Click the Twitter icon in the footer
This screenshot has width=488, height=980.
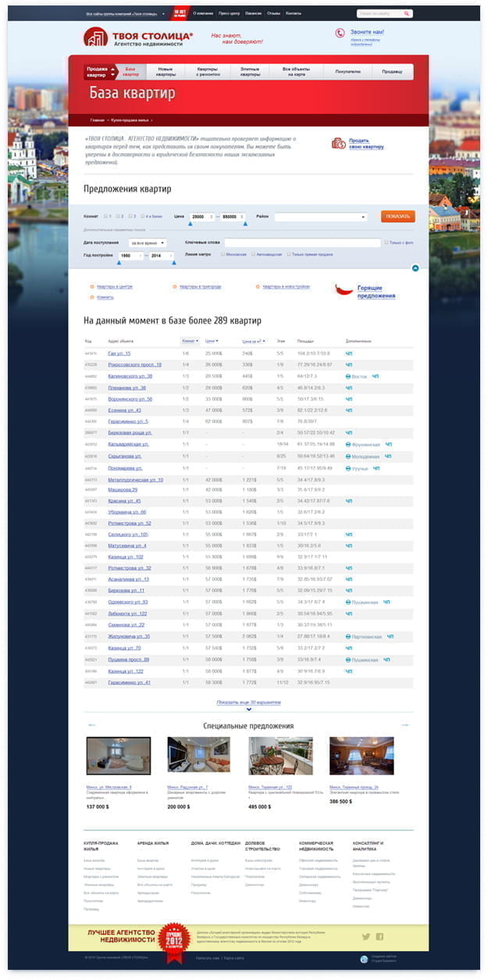[x=365, y=936]
